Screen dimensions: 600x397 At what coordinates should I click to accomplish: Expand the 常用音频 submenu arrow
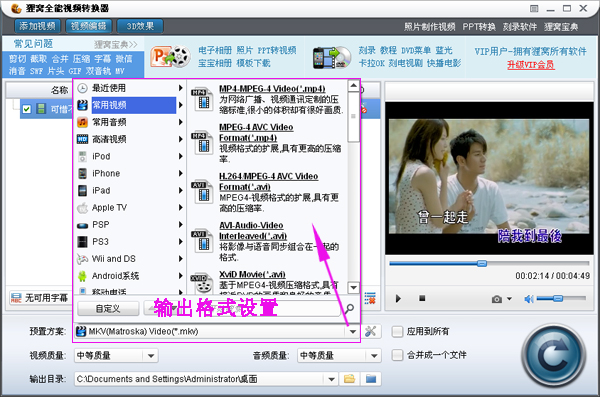point(180,122)
